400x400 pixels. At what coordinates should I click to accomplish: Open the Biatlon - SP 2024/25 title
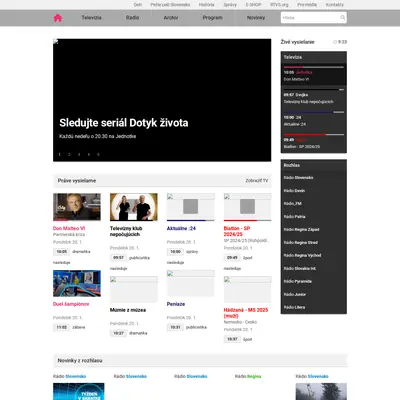click(237, 231)
